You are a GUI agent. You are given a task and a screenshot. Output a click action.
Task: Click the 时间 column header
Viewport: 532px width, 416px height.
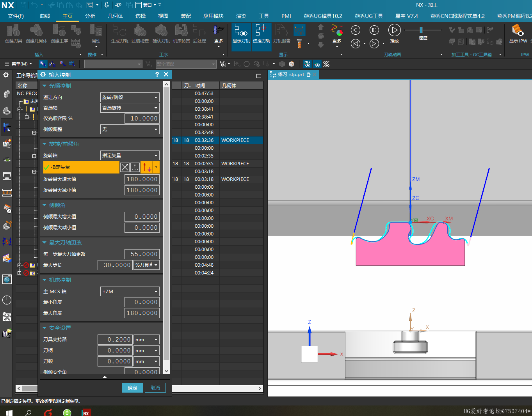point(206,85)
